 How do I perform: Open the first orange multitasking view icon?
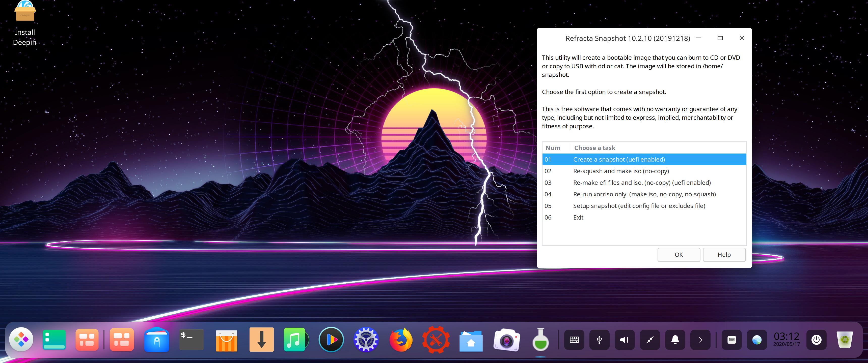click(87, 339)
